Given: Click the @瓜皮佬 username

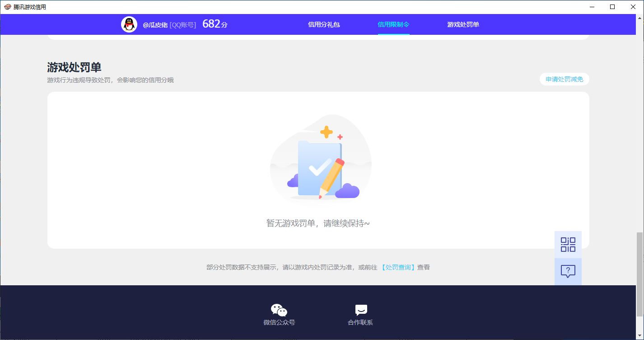Looking at the screenshot, I should [155, 25].
